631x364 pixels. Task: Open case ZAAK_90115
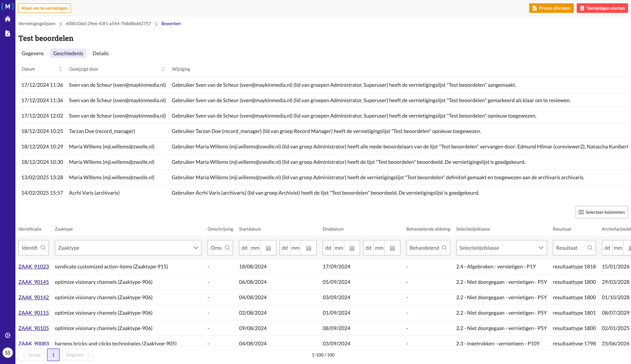click(x=34, y=313)
